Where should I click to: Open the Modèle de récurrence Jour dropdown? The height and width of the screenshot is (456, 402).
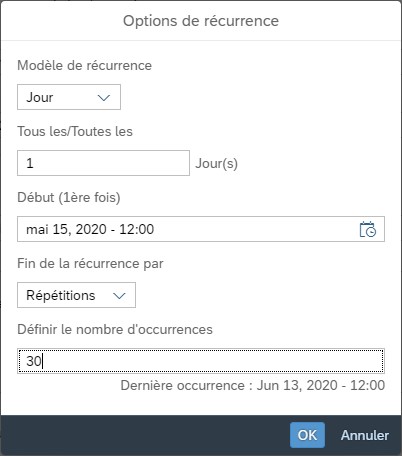tap(69, 97)
